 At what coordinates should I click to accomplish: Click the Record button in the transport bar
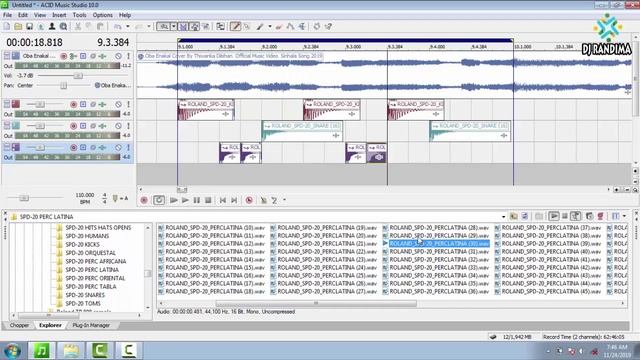[144, 200]
